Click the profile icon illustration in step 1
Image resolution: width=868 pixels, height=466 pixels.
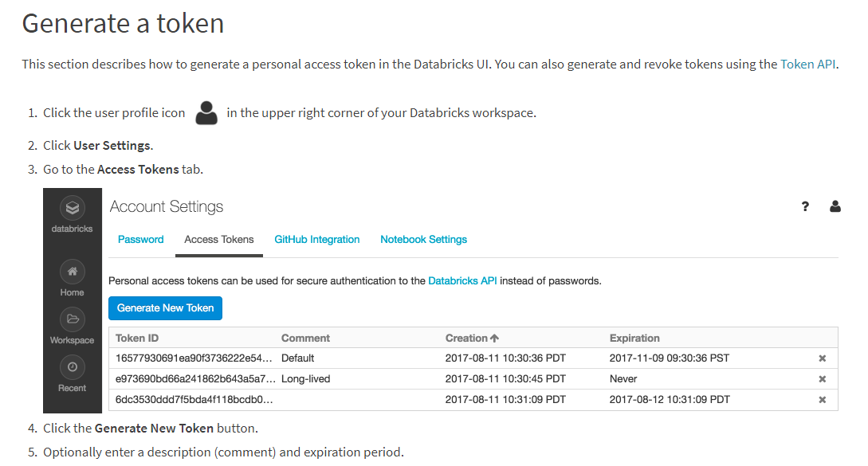206,113
